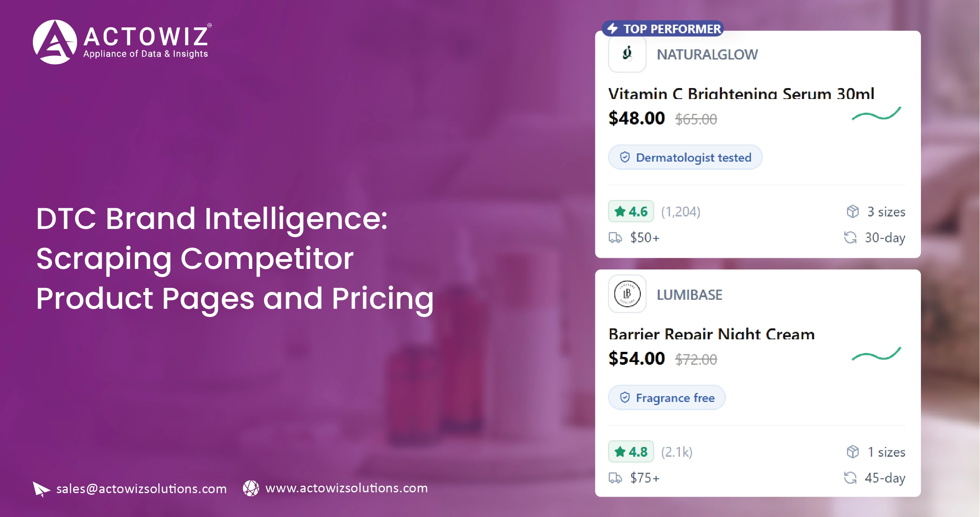Viewport: 980px width, 517px height.
Task: Click the LumiBase brand logo thumbnail
Action: click(x=627, y=294)
